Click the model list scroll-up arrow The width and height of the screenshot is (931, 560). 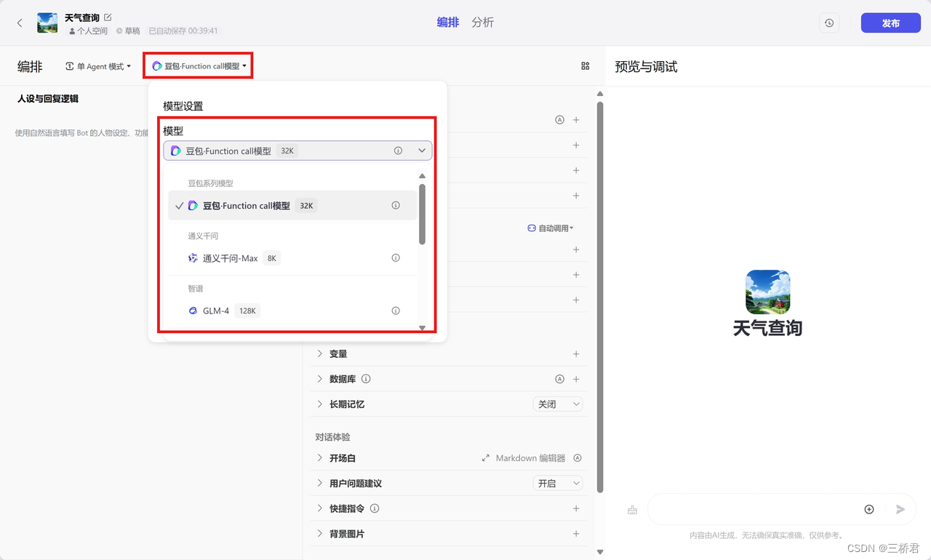click(x=423, y=176)
